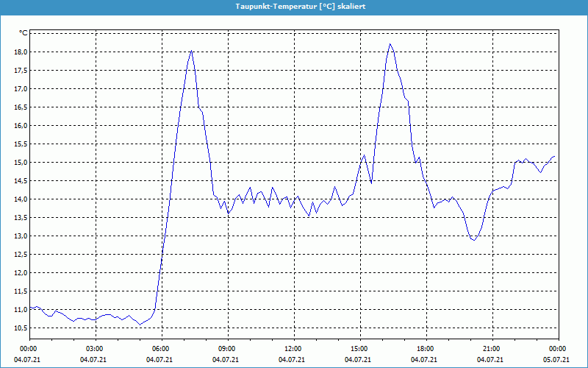Click the curve's morning peak near 07:30

click(x=191, y=51)
